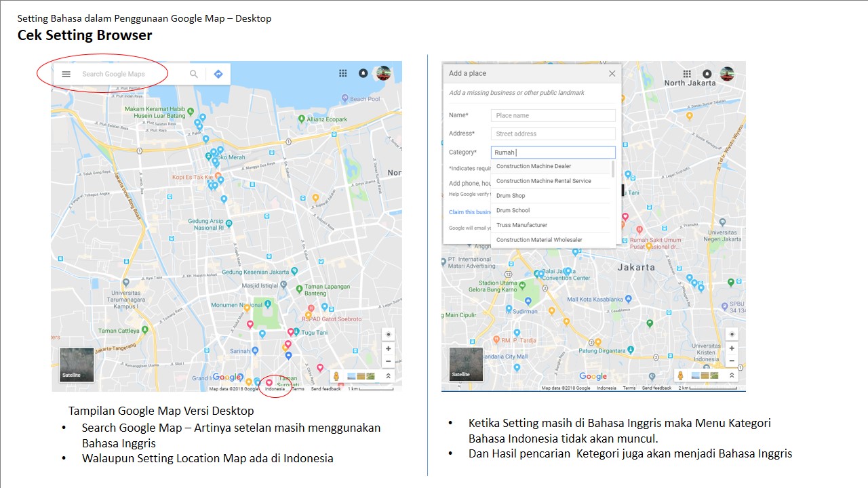Image resolution: width=868 pixels, height=488 pixels.
Task: Click Patung Dirgantara marker on right map
Action: point(631,350)
